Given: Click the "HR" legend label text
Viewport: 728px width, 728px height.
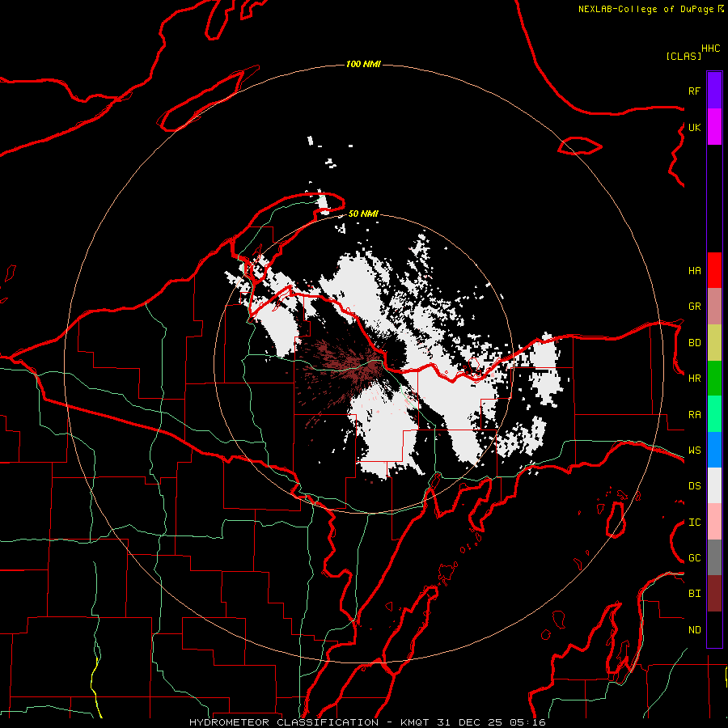Looking at the screenshot, I should click(x=694, y=379).
